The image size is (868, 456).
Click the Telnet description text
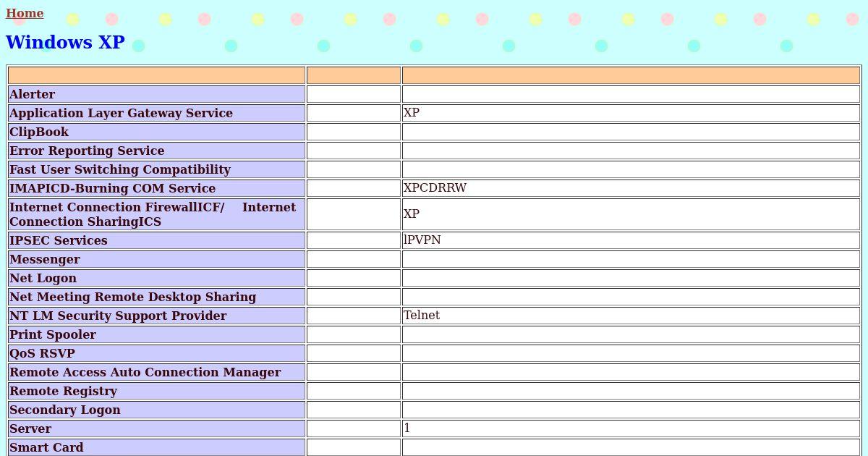coord(422,315)
